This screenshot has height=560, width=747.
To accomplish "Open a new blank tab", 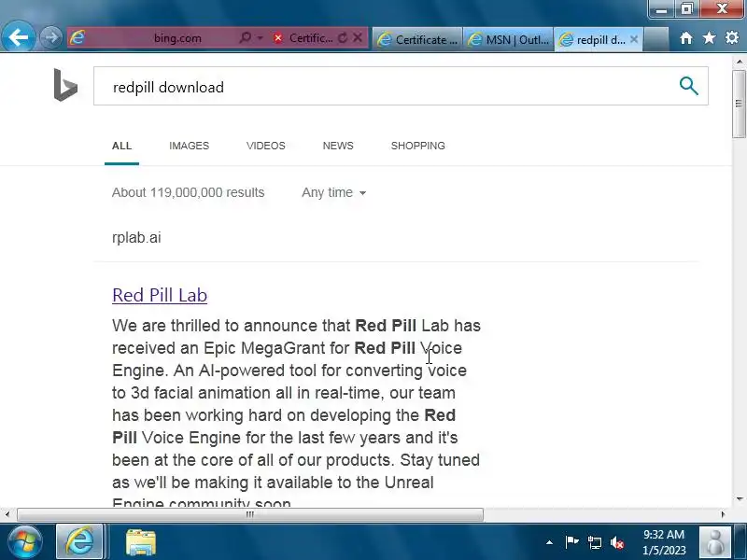I will pos(656,39).
